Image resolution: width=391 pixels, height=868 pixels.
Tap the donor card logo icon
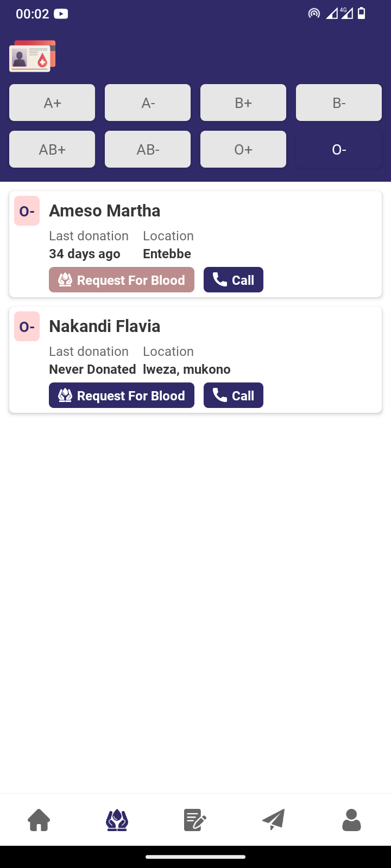[x=33, y=56]
